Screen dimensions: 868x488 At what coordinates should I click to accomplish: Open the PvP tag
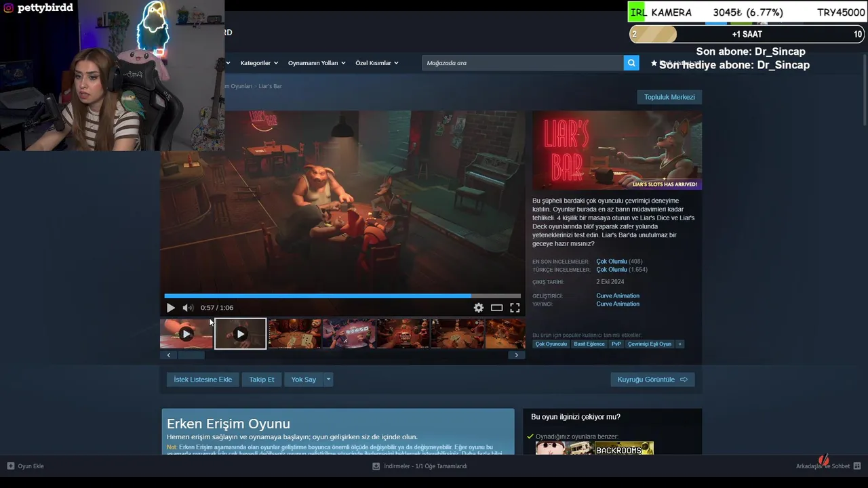616,344
